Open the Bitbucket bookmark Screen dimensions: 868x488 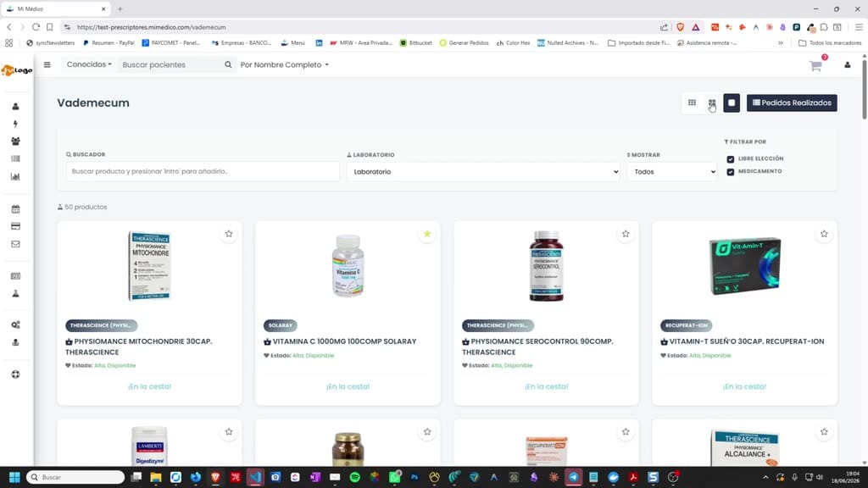click(415, 42)
